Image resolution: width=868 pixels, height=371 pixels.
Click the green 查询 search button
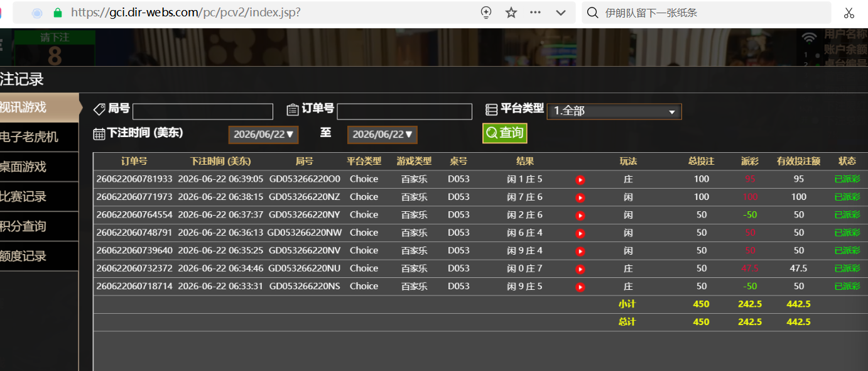504,133
